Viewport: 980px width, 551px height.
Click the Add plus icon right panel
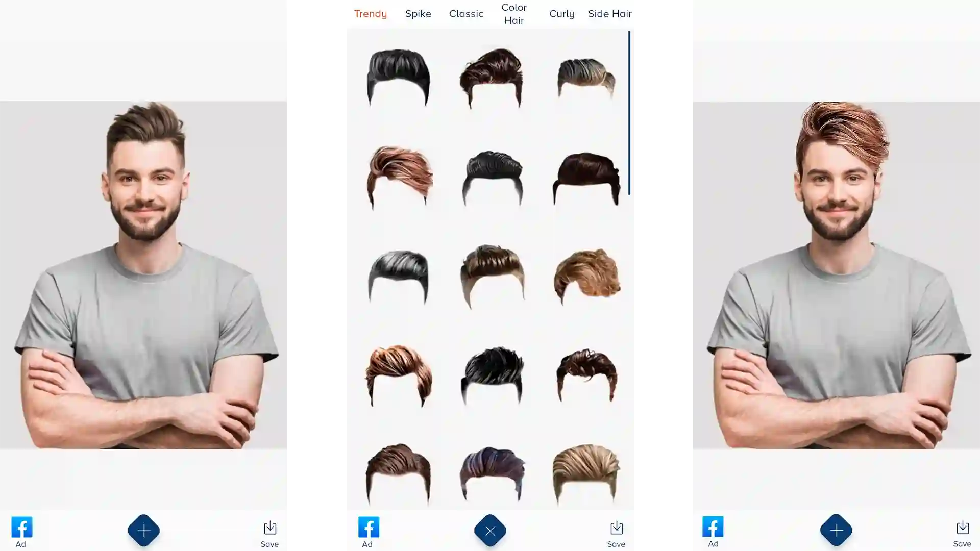coord(836,531)
